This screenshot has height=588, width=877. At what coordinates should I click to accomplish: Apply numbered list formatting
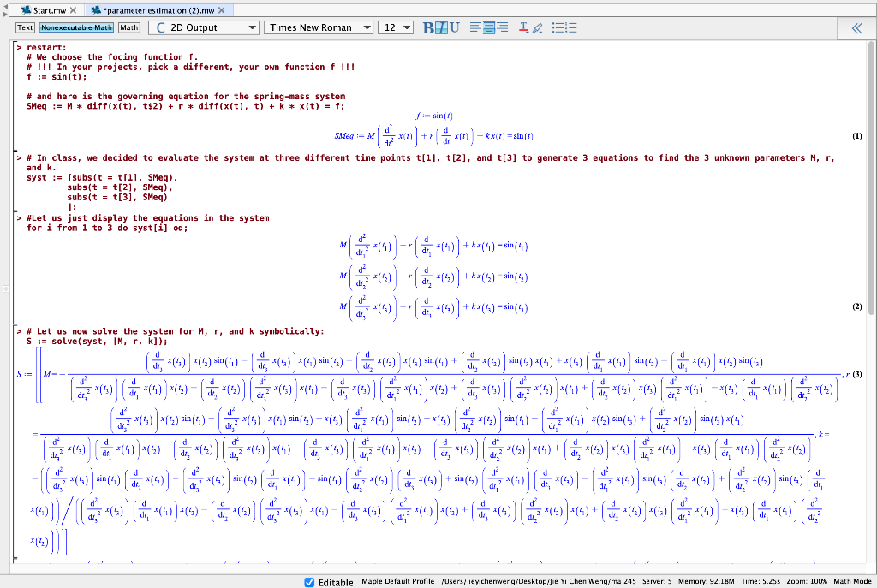pos(571,27)
